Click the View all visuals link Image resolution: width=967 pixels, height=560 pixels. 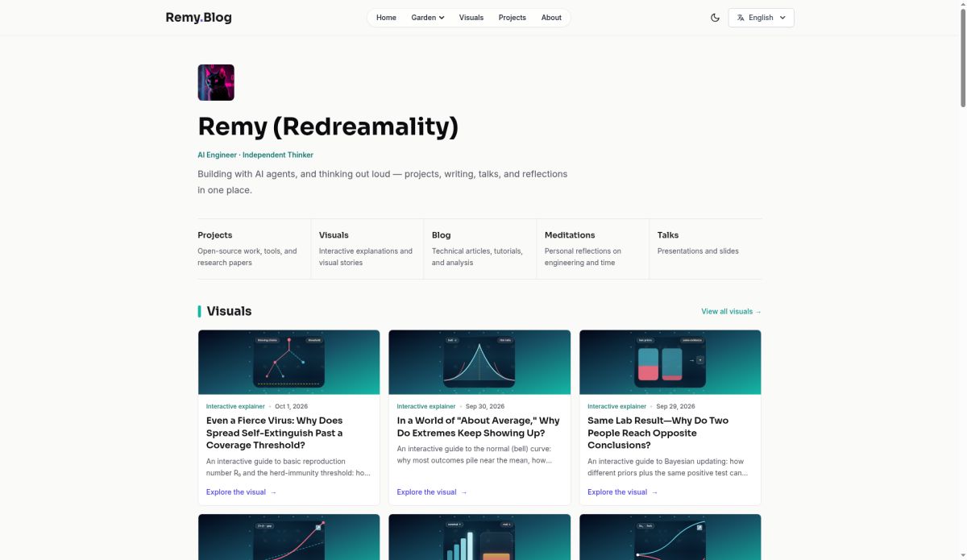coord(731,311)
